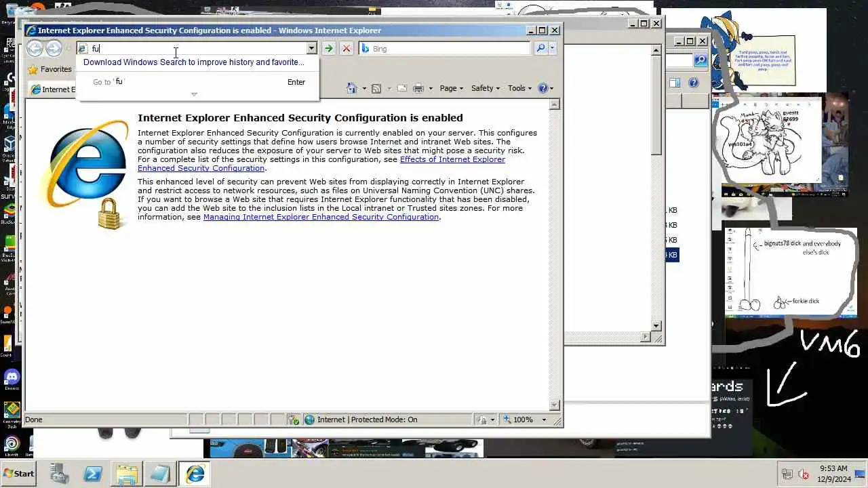Select the highlighted KB row in background file list
Screen dimensions: 868x488
click(672, 255)
